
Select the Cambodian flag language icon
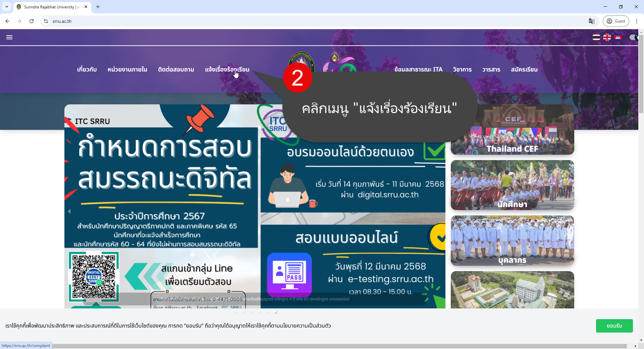click(618, 37)
